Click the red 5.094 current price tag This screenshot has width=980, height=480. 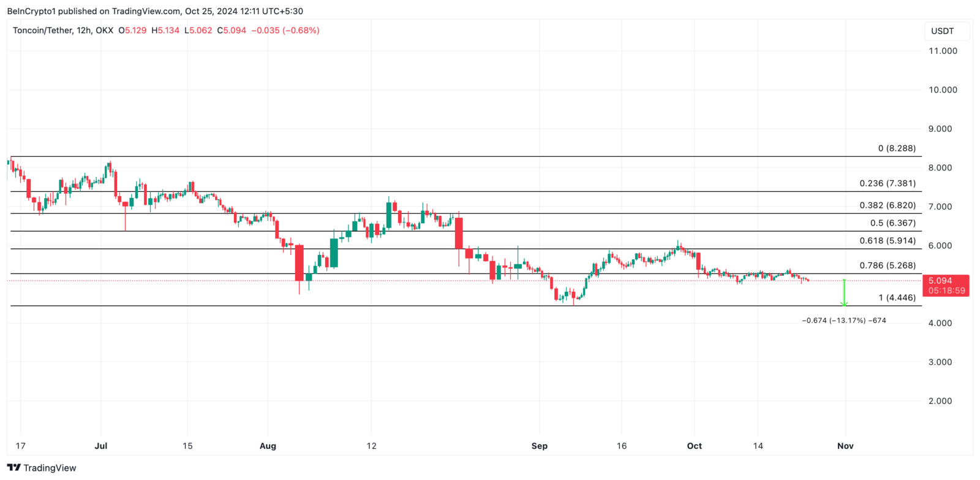[x=946, y=286]
